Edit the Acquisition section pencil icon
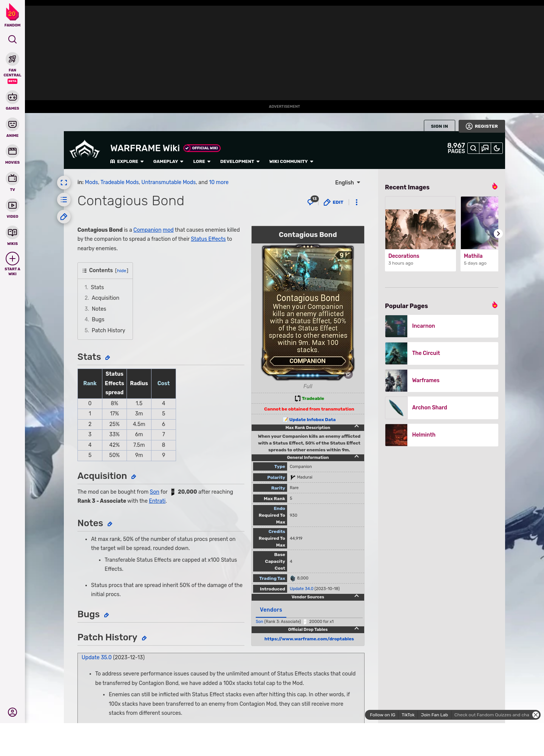 (x=134, y=477)
